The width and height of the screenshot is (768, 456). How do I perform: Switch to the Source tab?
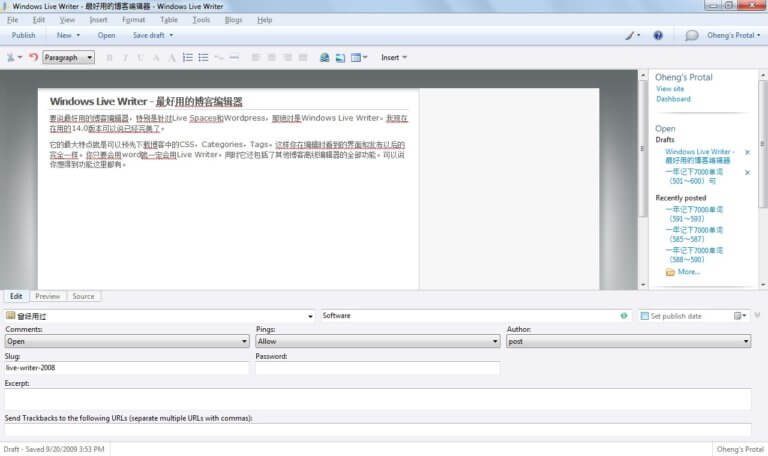[83, 296]
